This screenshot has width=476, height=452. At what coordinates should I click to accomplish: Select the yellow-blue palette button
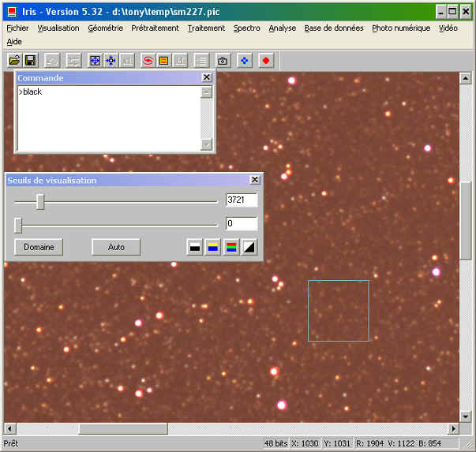212,248
